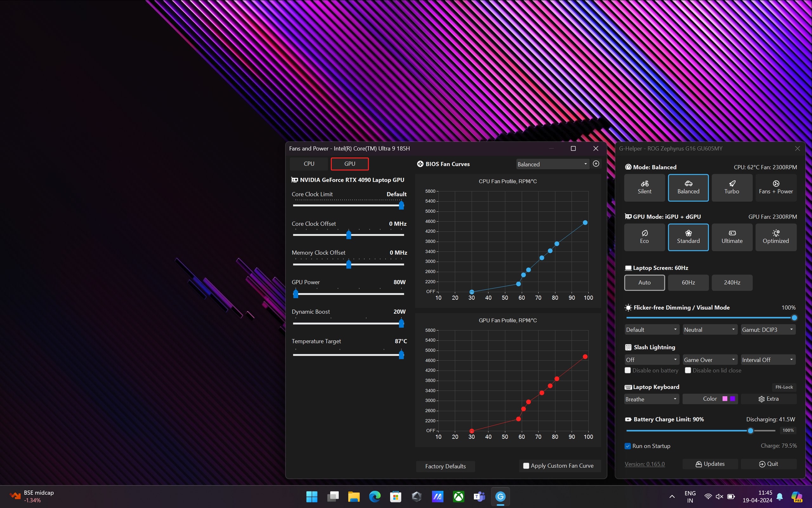Click the BIOS Fan Curves fan icon
This screenshot has height=508, width=812.
point(420,164)
